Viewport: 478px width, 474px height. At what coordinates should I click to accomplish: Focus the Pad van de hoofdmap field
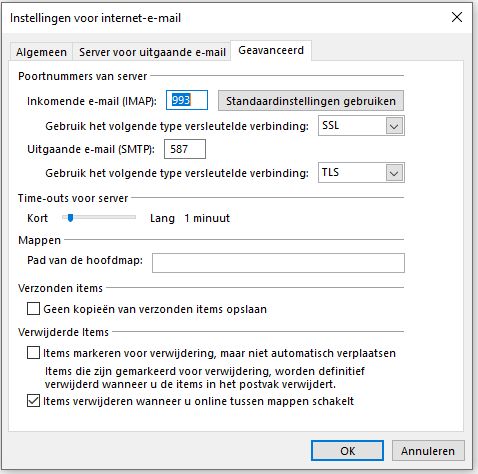[278, 263]
